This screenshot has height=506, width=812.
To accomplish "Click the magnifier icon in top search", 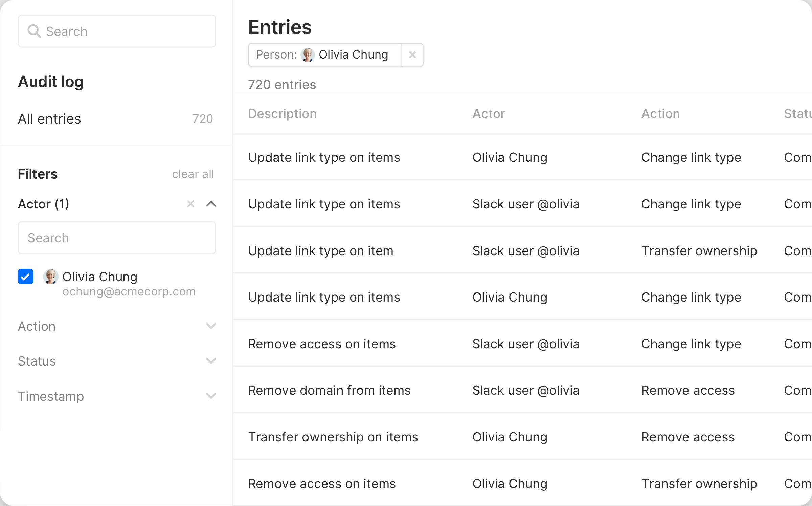I will pos(34,31).
